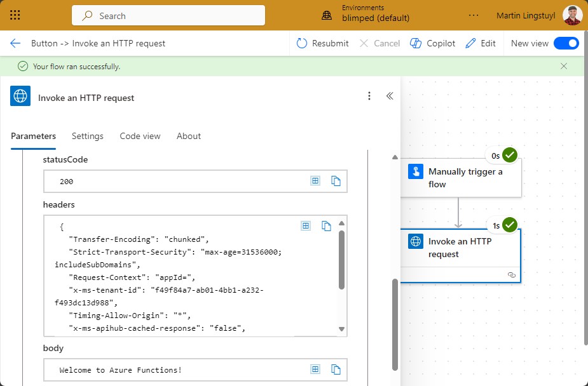The width and height of the screenshot is (588, 386).
Task: Select blimped (default) environment
Action: point(376,18)
